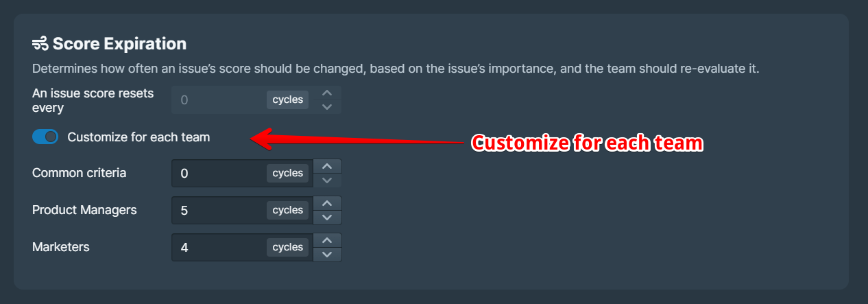868x304 pixels.
Task: Increase Marketers cycles with up arrow
Action: (x=327, y=240)
